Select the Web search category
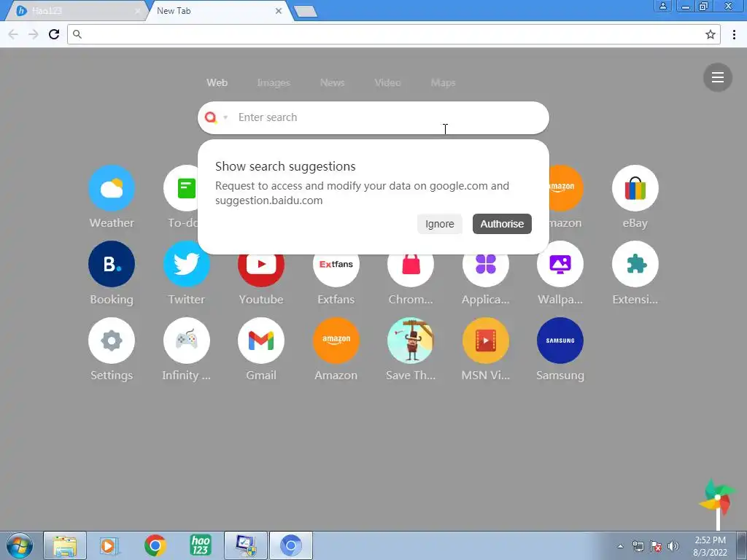The image size is (747, 560). point(217,82)
